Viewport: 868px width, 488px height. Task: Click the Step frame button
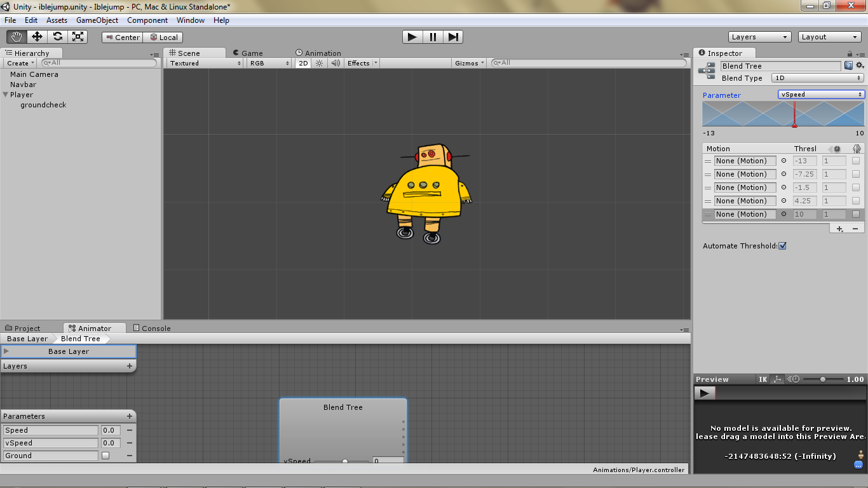[453, 37]
